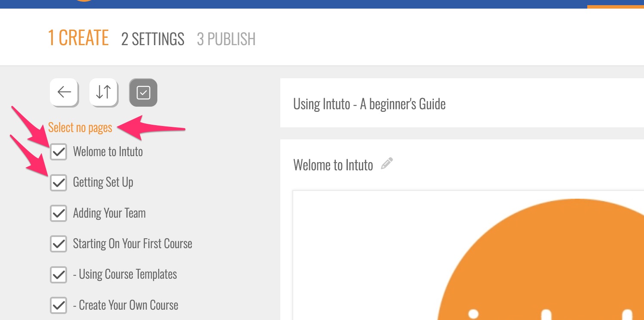This screenshot has height=320, width=644.
Task: Open the 1 CREATE step tab
Action: (78, 38)
